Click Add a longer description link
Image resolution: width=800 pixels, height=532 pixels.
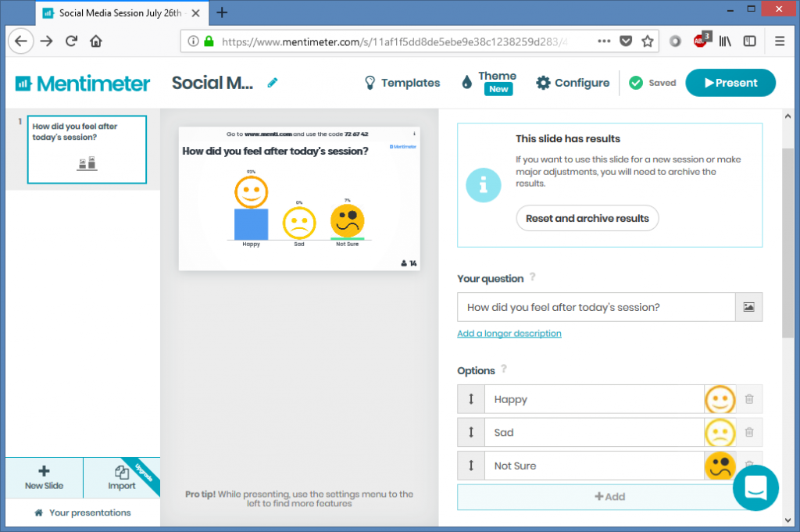[509, 334]
